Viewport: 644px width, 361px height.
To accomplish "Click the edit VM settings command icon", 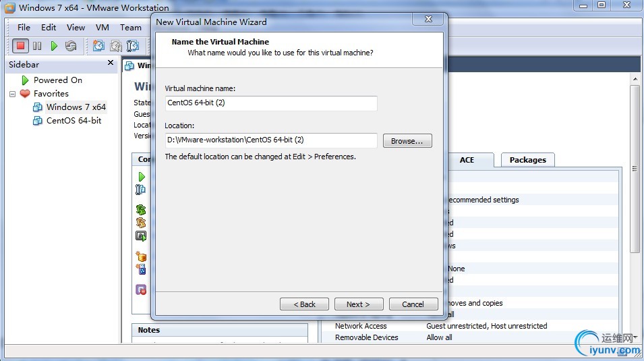I will tap(140, 189).
